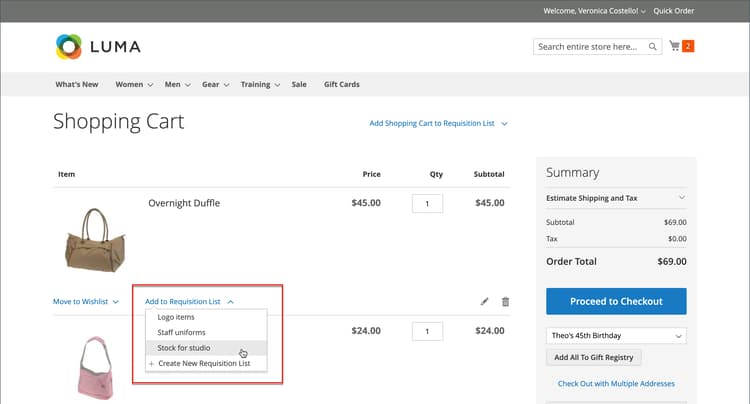Go to What's New menu item

click(x=77, y=84)
